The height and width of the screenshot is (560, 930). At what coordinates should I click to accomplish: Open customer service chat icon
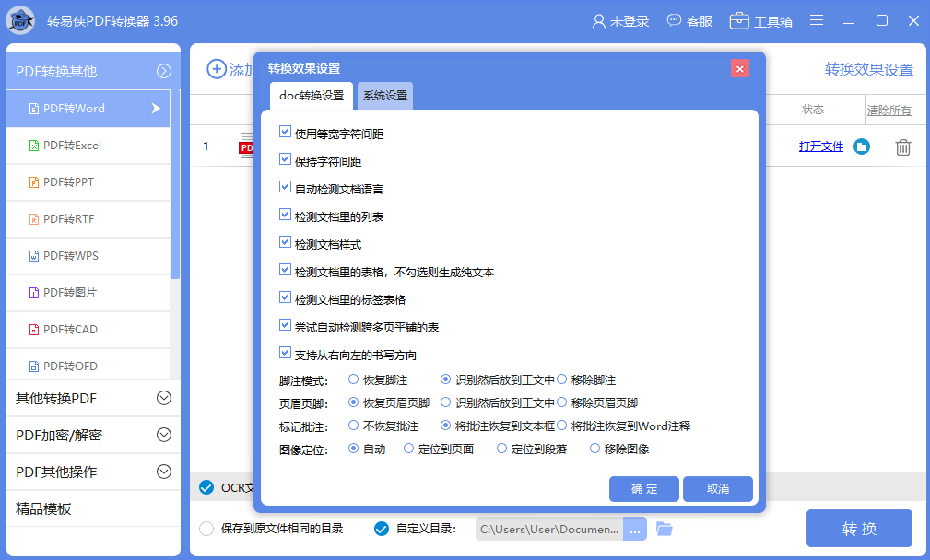675,20
